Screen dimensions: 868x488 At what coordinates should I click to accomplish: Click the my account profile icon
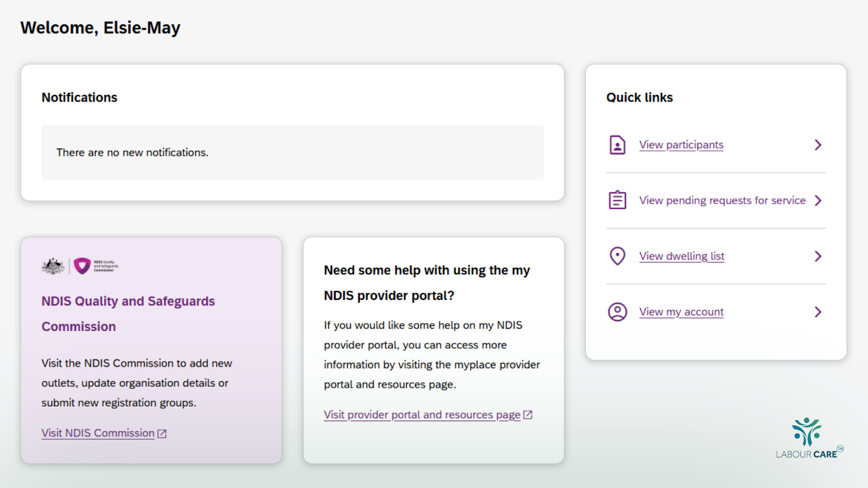point(617,312)
